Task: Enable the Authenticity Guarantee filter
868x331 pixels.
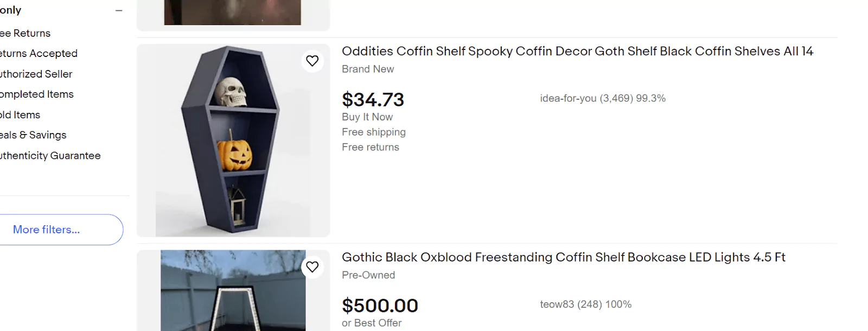Action: pos(50,155)
